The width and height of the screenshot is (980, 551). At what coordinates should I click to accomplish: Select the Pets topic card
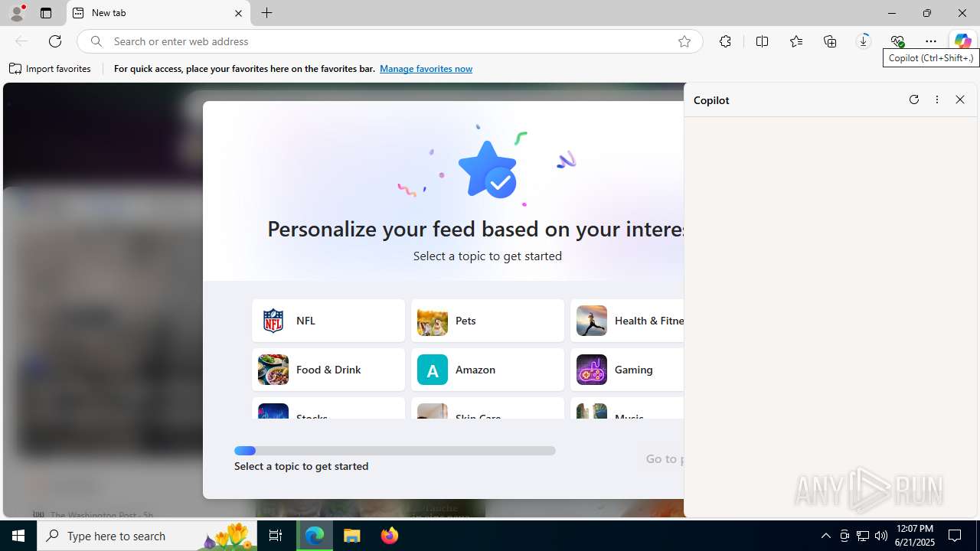(x=488, y=321)
